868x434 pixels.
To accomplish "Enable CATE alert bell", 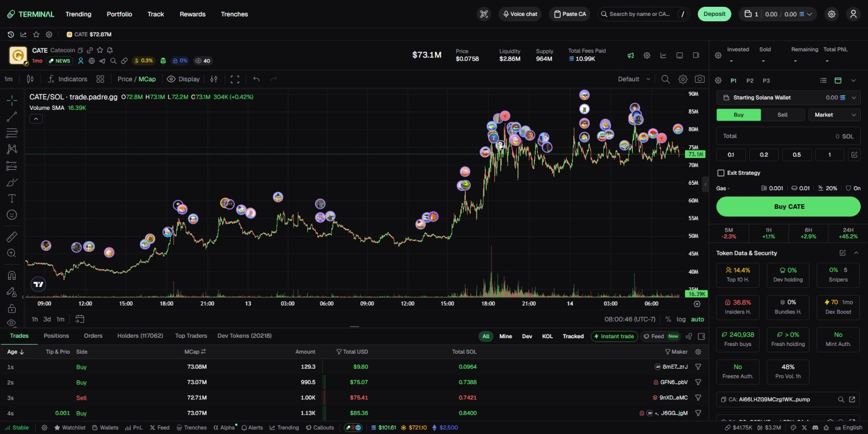I will pos(110,50).
